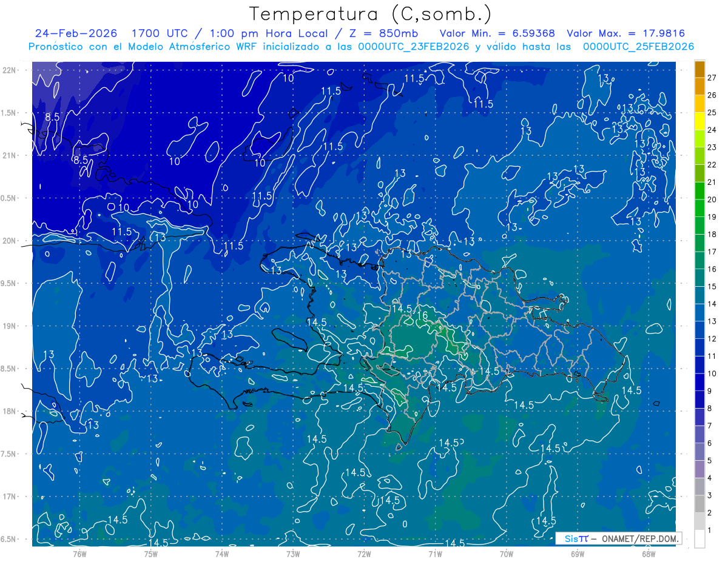Click legend value '1' on color scale
The image size is (728, 562).
pos(710,530)
